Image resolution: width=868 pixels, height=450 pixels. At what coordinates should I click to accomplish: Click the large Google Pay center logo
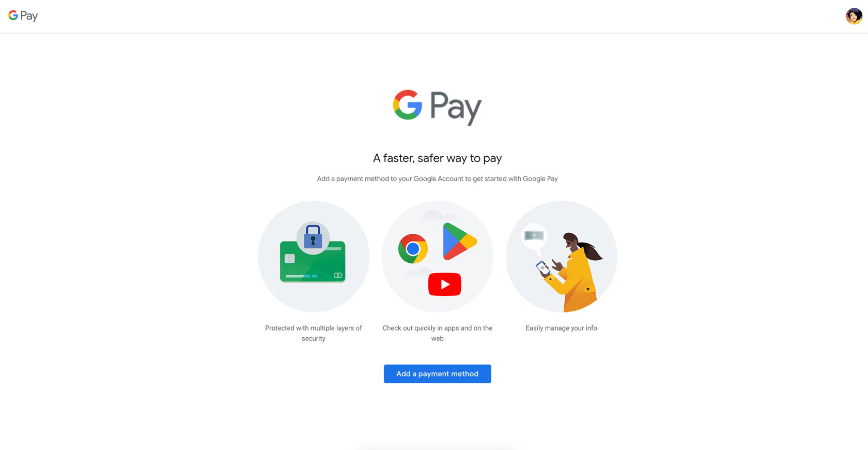click(437, 108)
